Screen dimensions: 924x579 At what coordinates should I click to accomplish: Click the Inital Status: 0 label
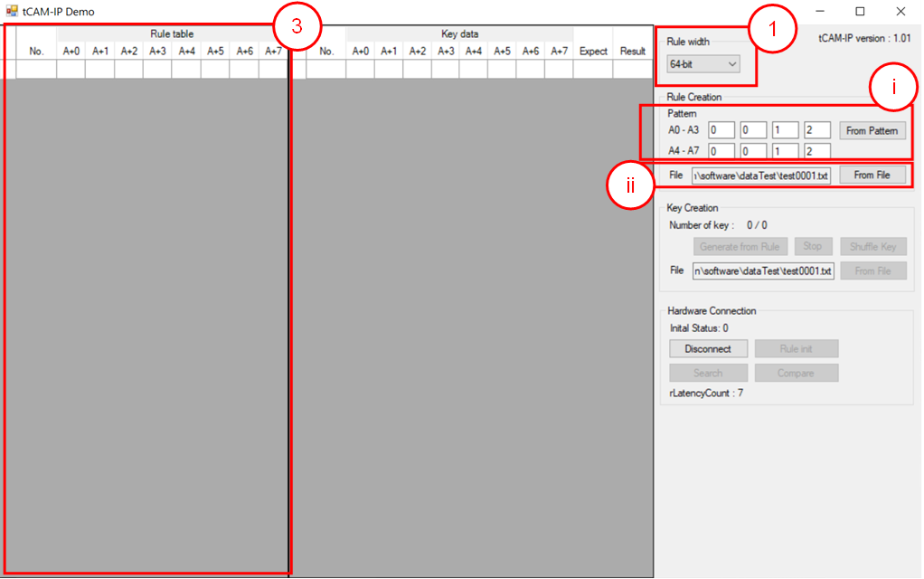(x=699, y=327)
